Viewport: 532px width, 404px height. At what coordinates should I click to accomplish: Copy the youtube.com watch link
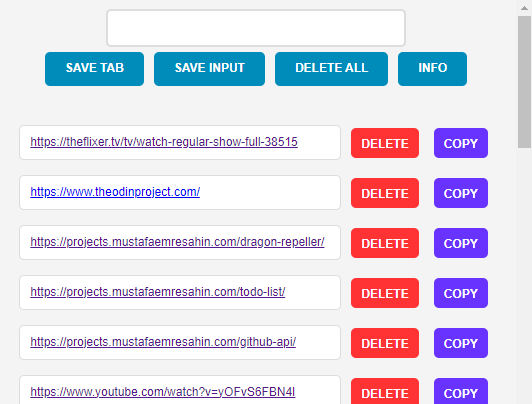pos(461,391)
